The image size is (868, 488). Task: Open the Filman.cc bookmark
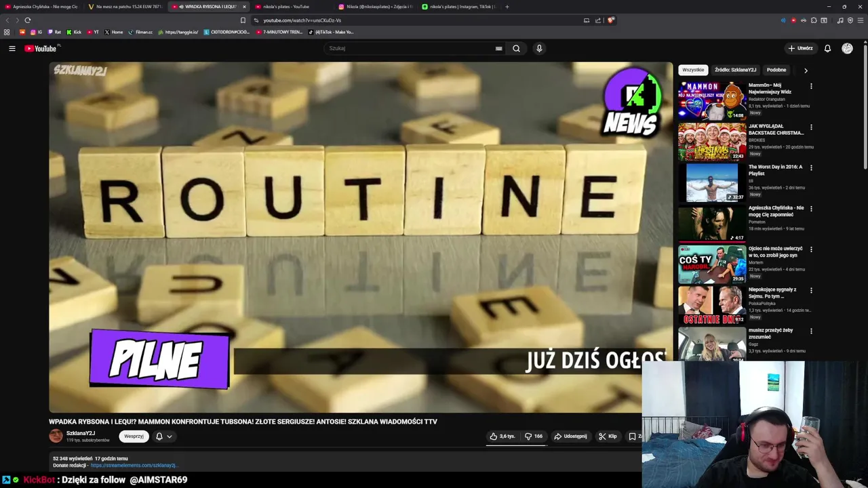click(140, 32)
